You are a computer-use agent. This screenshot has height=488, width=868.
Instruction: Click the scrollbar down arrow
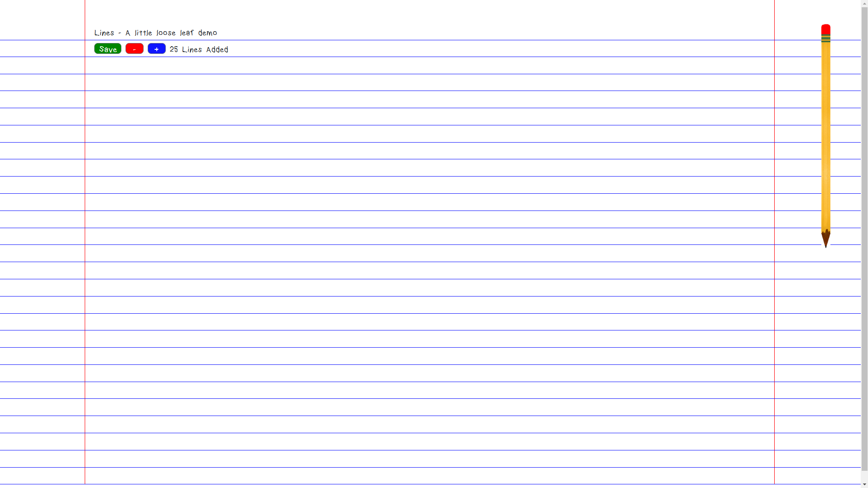tap(864, 484)
